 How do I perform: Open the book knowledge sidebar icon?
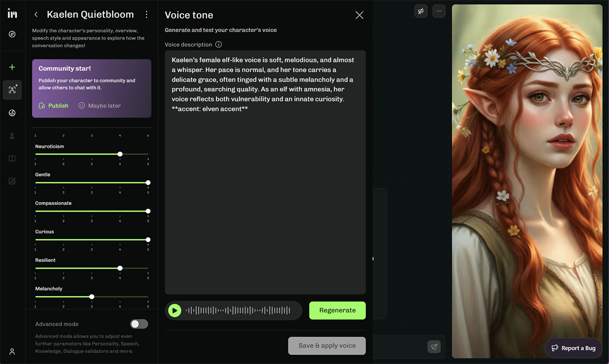12,159
